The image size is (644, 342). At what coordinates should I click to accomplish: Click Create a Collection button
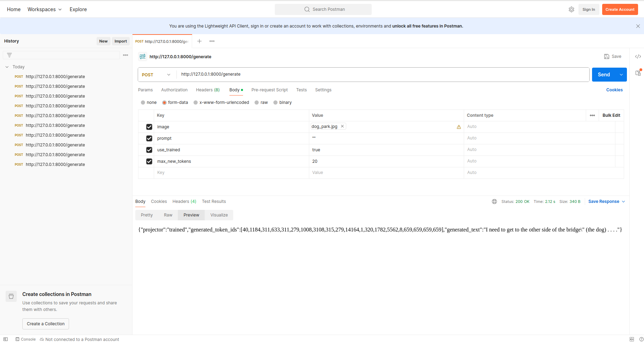click(46, 324)
